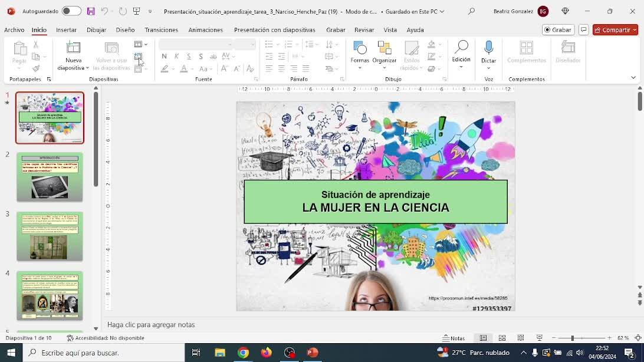Start Dictar voice dictation
Image resolution: width=644 pixels, height=362 pixels.
pos(488,49)
